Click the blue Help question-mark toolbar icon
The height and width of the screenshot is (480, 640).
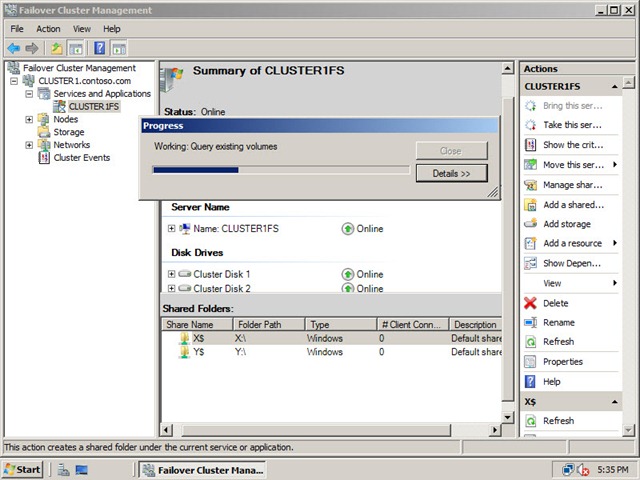[100, 49]
